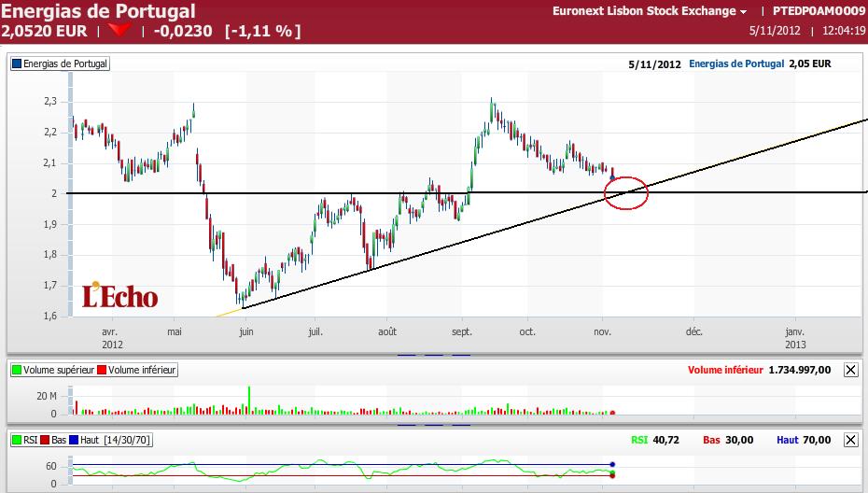This screenshot has width=868, height=493.
Task: Click the red down-arrow price indicator
Action: [x=119, y=30]
